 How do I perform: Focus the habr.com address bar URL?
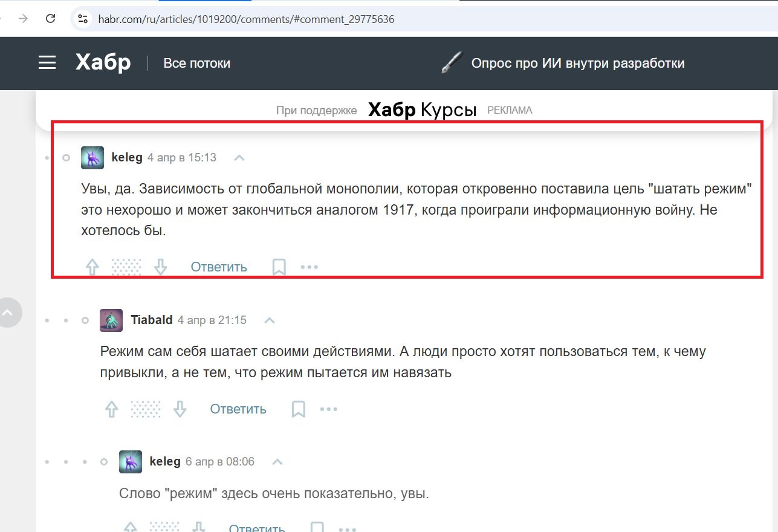[x=246, y=19]
